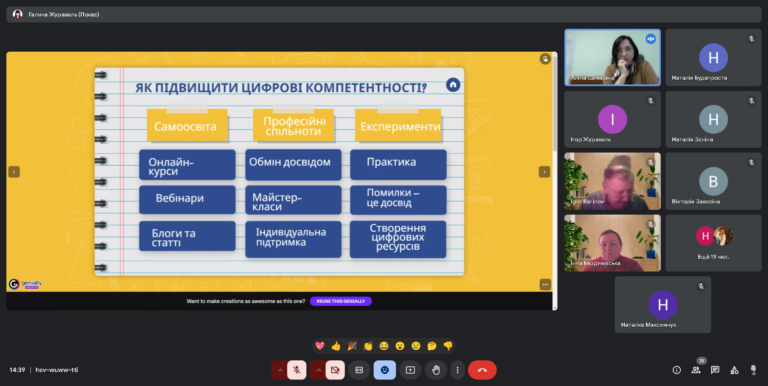Click Reuse This Genially button
The width and height of the screenshot is (768, 386).
click(x=341, y=301)
